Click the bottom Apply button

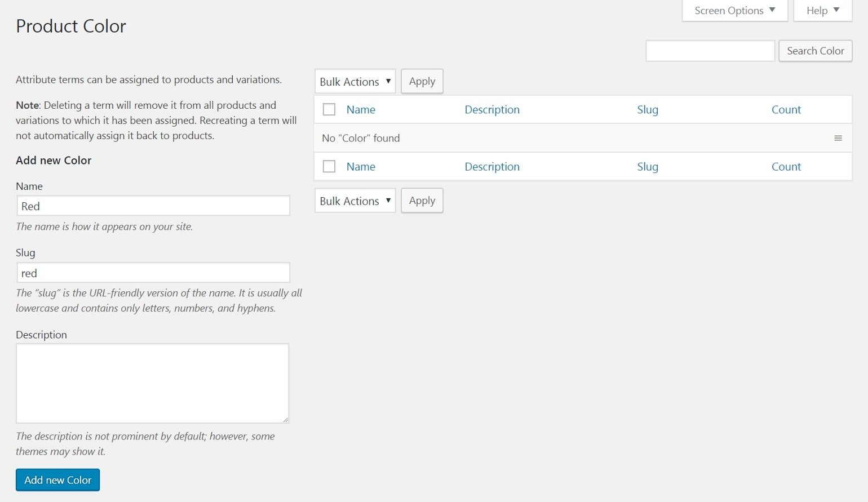422,200
